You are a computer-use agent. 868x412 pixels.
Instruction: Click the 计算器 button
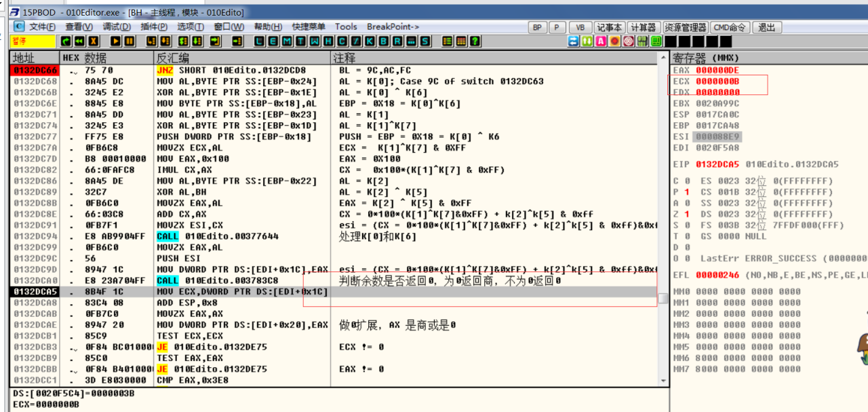(643, 27)
